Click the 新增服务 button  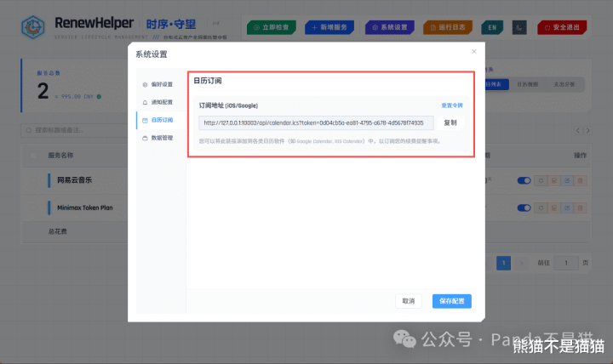click(329, 27)
